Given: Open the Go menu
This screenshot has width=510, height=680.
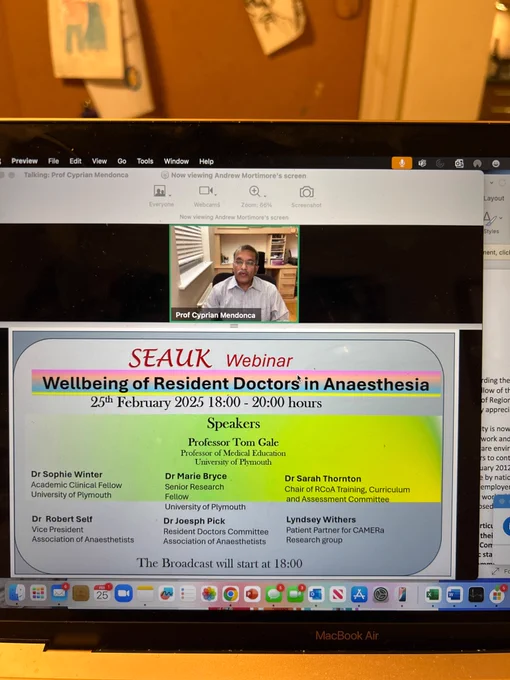Looking at the screenshot, I should click(122, 161).
